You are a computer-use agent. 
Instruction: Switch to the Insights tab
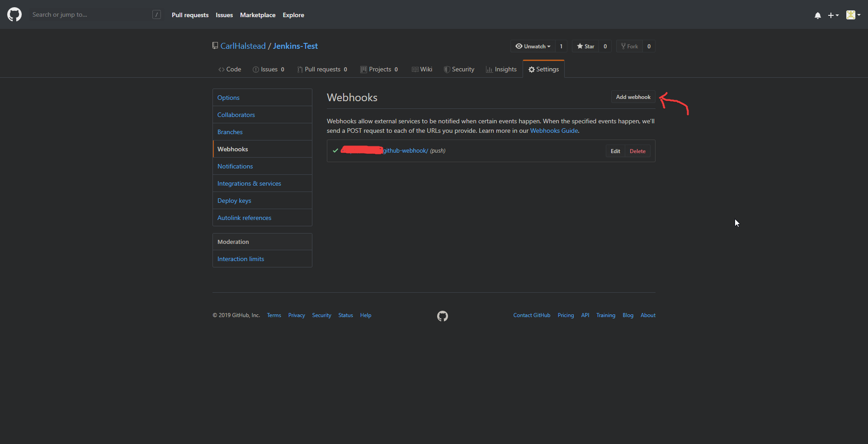click(x=501, y=69)
